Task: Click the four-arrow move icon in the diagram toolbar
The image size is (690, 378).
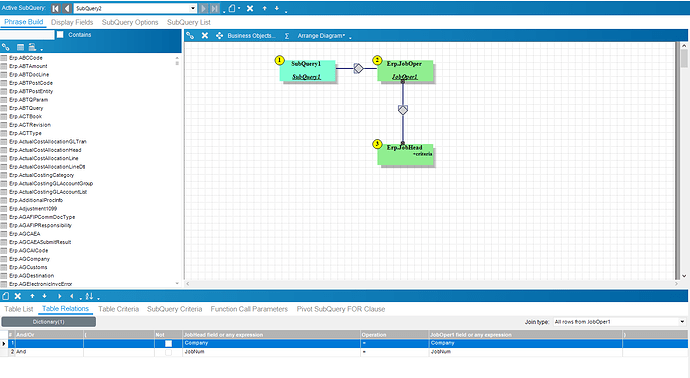Action: click(219, 36)
